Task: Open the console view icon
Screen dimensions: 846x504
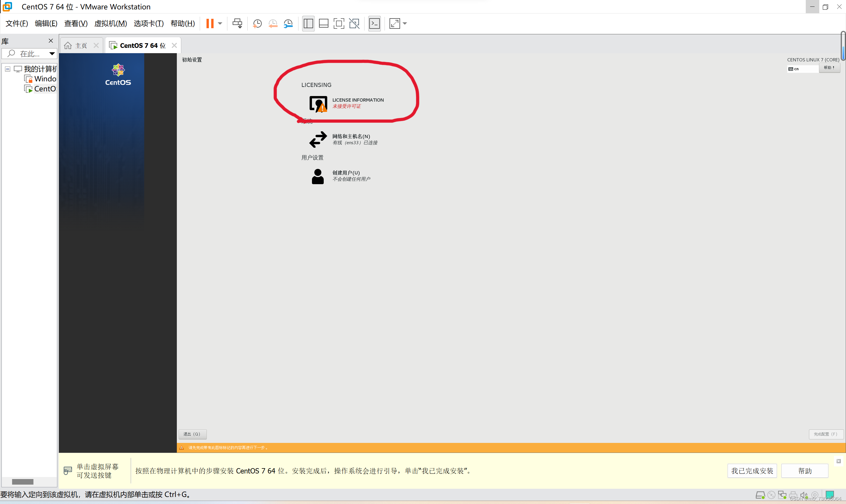Action: (x=374, y=23)
